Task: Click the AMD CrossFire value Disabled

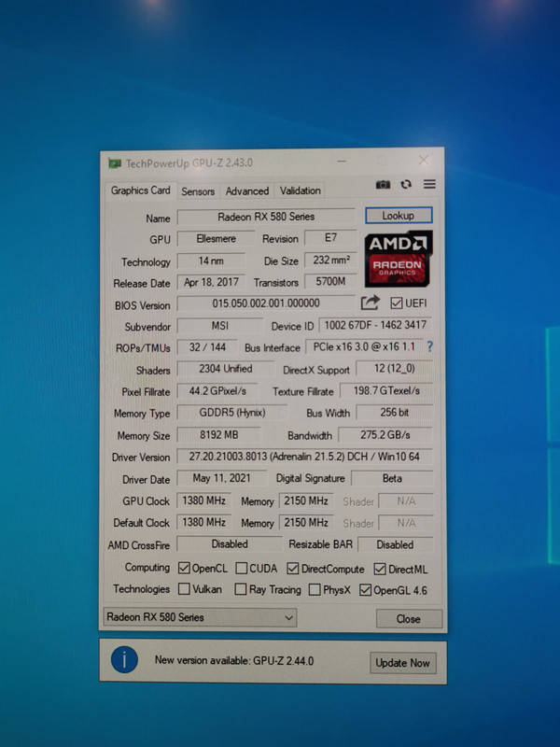Action: (230, 544)
